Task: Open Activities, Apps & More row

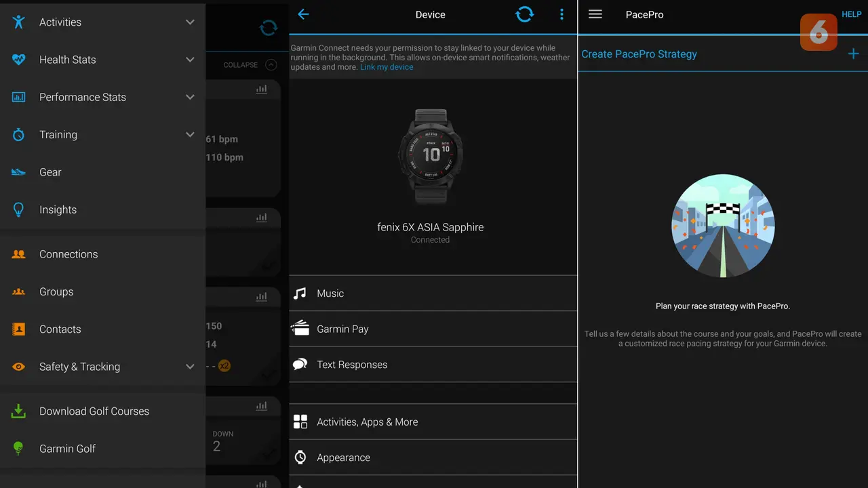Action: click(433, 422)
